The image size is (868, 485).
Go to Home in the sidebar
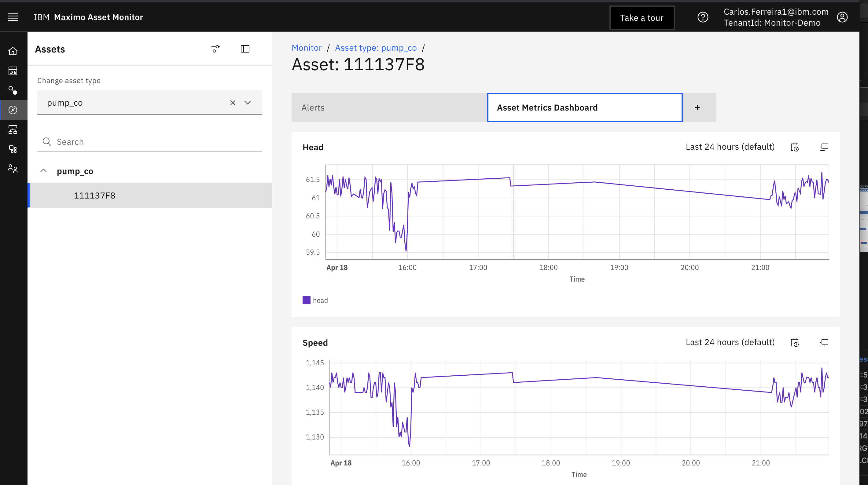pos(13,51)
